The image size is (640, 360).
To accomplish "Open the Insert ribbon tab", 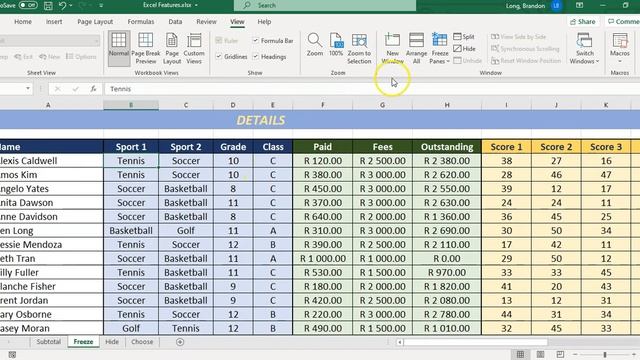I will [54, 22].
